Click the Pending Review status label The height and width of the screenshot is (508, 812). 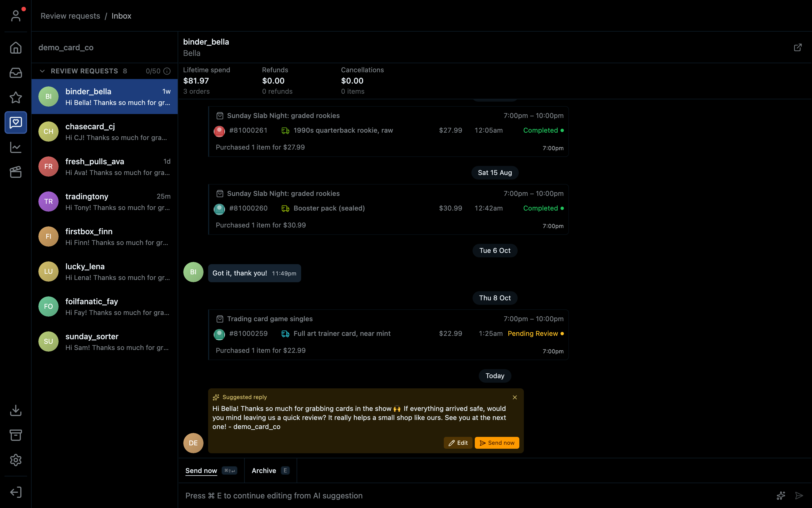point(533,334)
